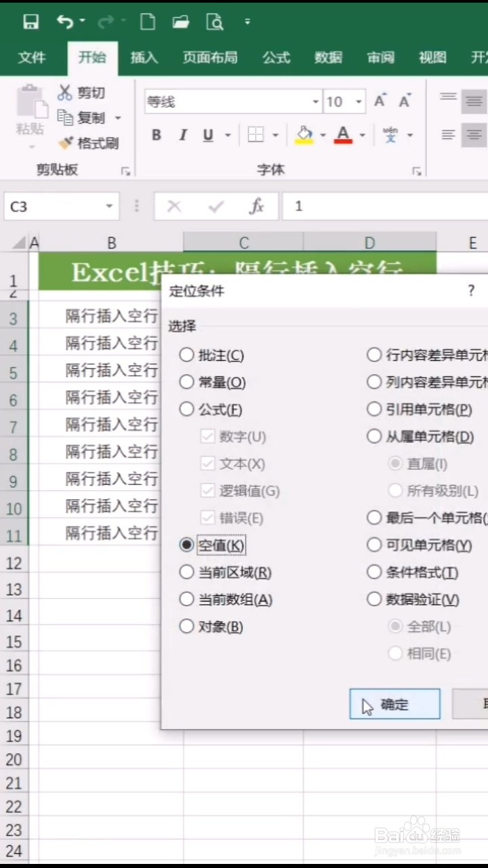The image size is (488, 868).
Task: Switch to the Home (开始) tab
Action: 92,58
